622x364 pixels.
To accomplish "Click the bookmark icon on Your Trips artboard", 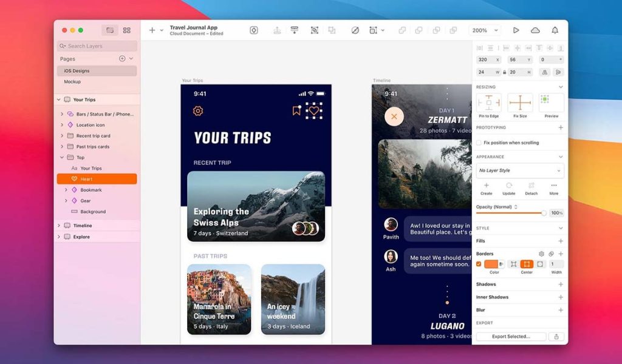I will (x=296, y=110).
